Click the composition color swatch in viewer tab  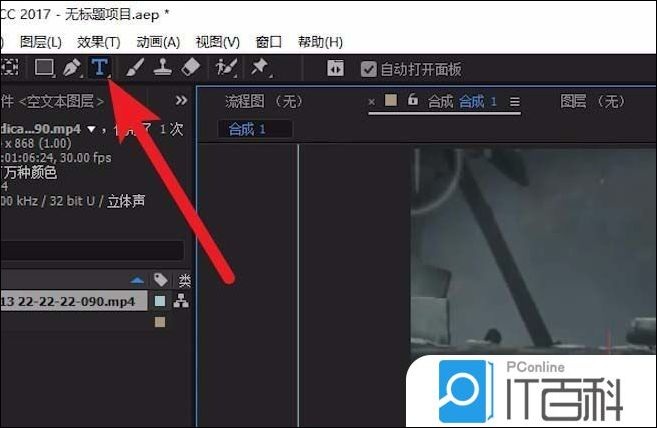(391, 100)
